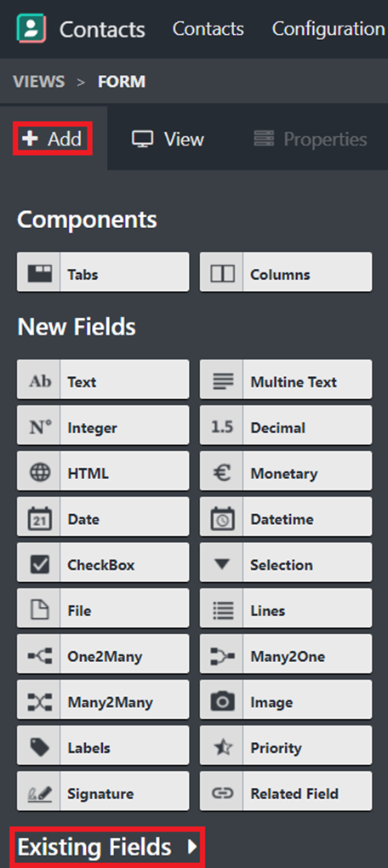Image resolution: width=388 pixels, height=868 pixels.
Task: Select the Tabs component icon
Action: click(x=39, y=273)
